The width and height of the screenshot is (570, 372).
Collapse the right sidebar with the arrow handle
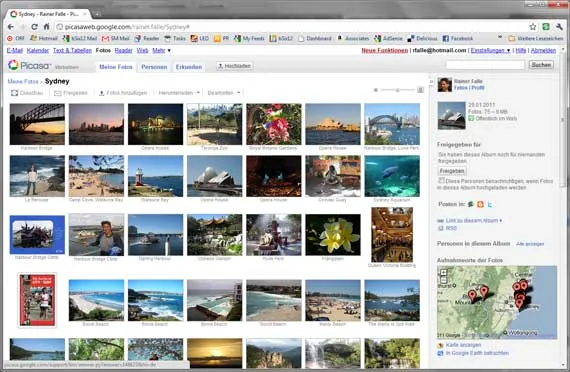[x=431, y=81]
